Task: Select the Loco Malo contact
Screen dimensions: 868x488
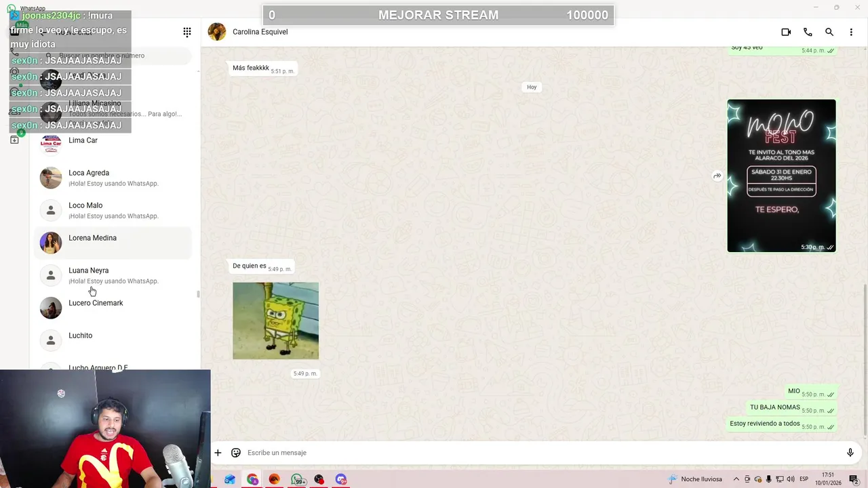Action: pos(113,210)
